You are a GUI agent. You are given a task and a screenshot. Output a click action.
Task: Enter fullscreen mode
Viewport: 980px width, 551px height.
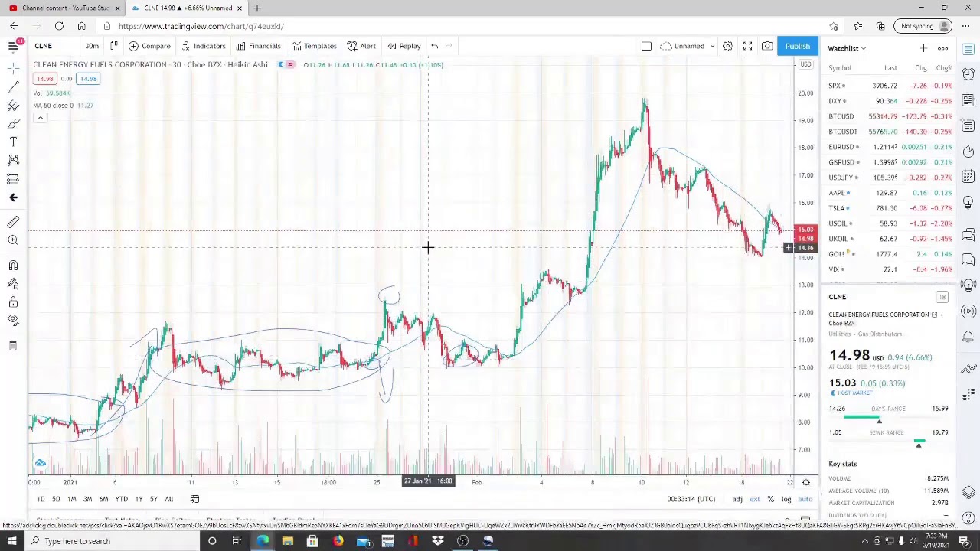click(x=747, y=46)
